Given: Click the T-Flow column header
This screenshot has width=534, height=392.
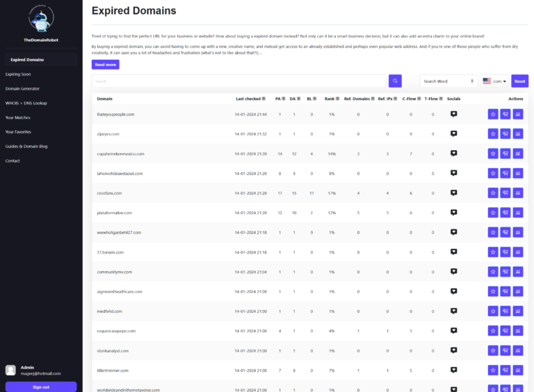Looking at the screenshot, I should pos(431,99).
